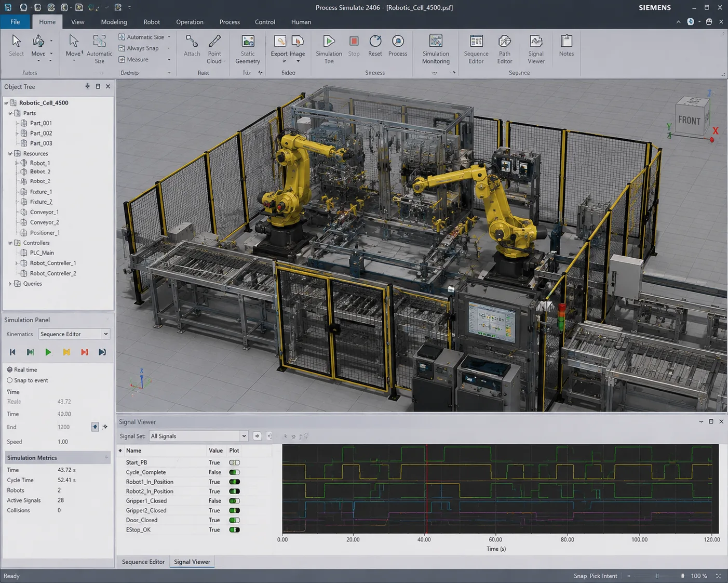The height and width of the screenshot is (583, 728).
Task: Step backward one frame in simulation
Action: (30, 352)
